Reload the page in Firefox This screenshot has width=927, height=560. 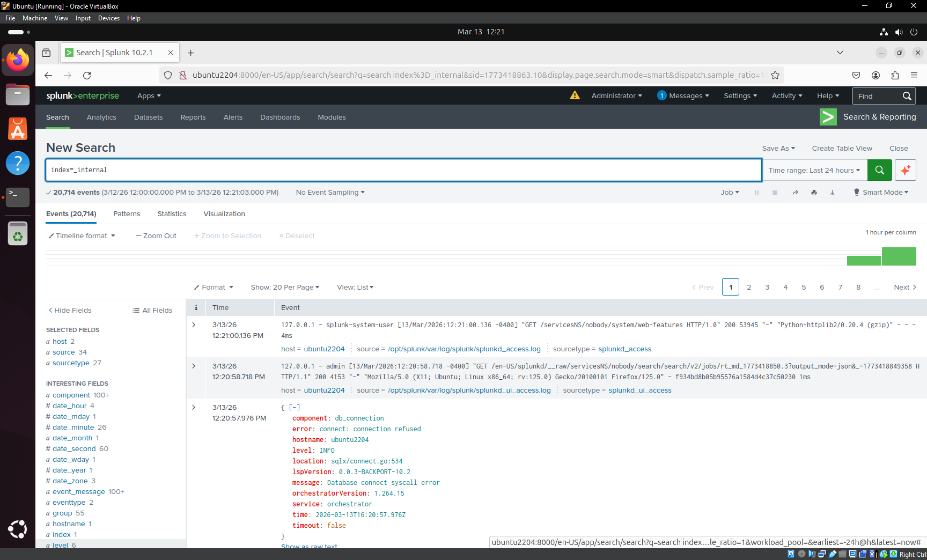(x=87, y=75)
